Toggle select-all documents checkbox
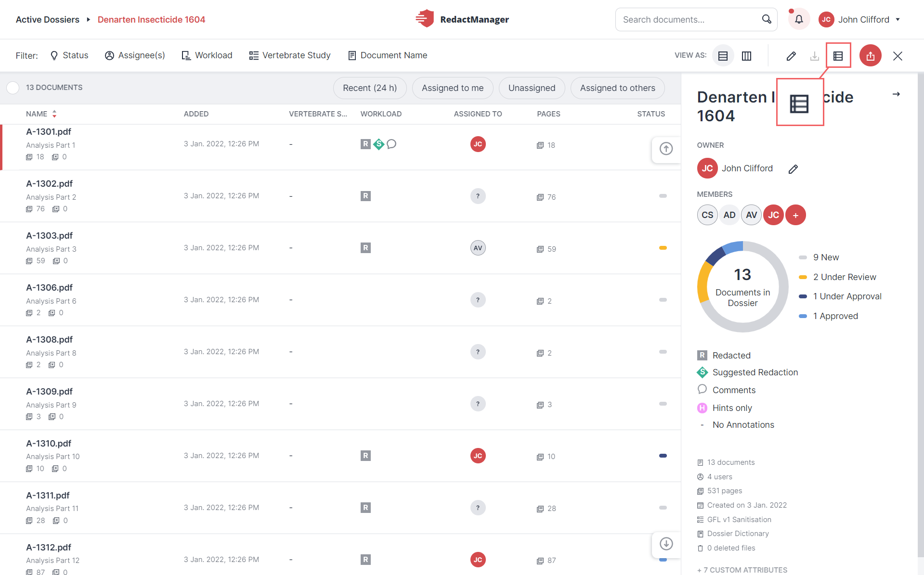924x575 pixels. (13, 88)
